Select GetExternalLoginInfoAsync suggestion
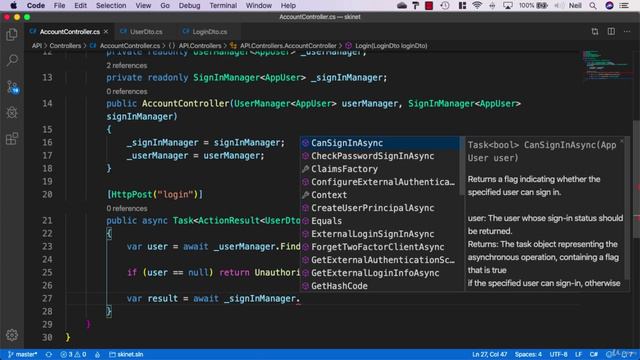The image size is (640, 360). 380,273
